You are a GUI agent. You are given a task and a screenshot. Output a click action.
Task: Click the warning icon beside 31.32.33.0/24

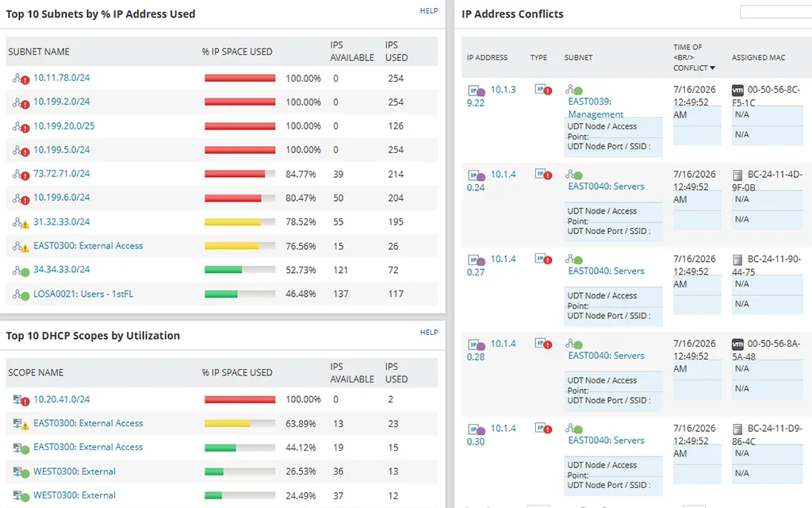[x=21, y=222]
